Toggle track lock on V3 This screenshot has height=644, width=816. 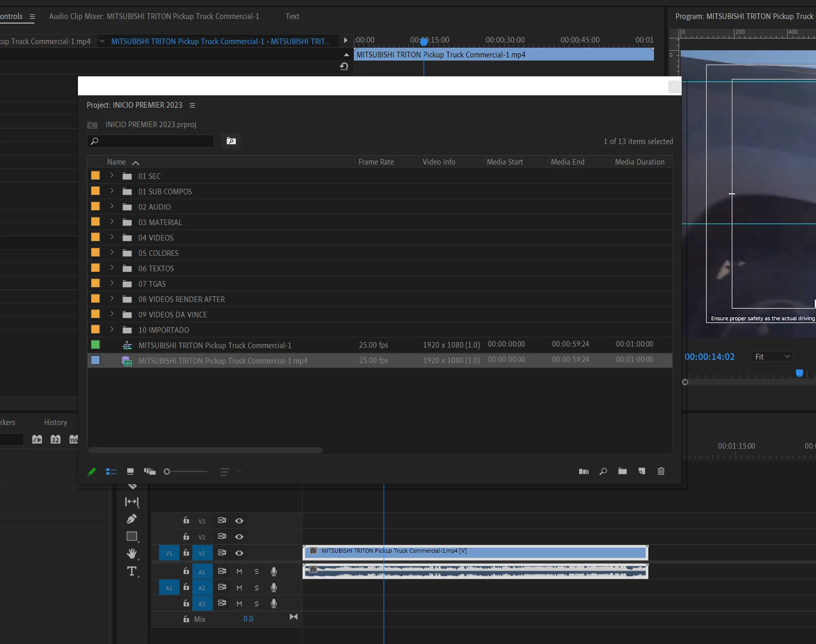pyautogui.click(x=186, y=520)
